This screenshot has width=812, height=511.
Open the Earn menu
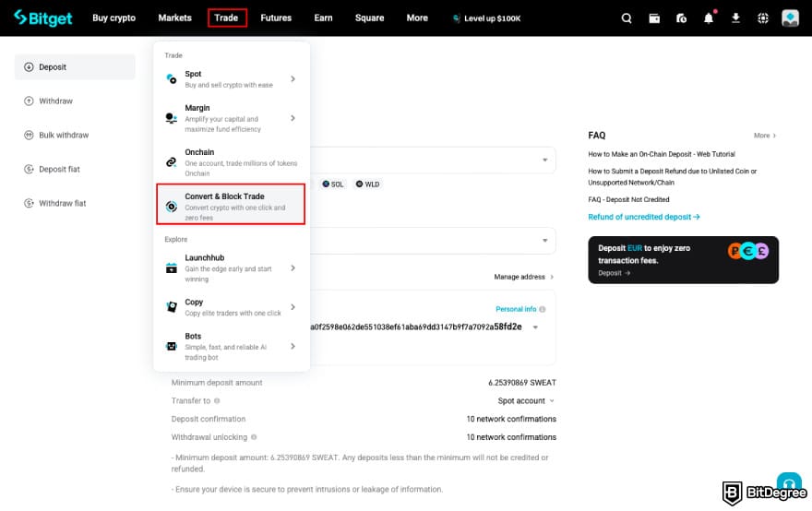point(323,18)
